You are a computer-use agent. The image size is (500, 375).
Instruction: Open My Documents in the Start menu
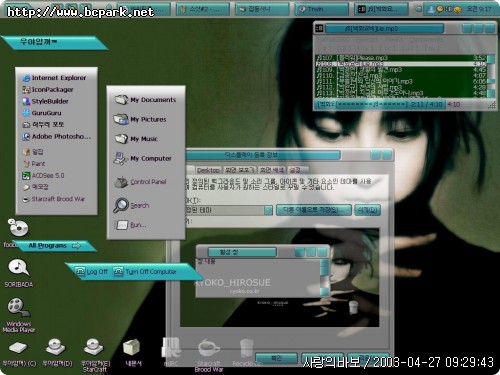pyautogui.click(x=145, y=100)
